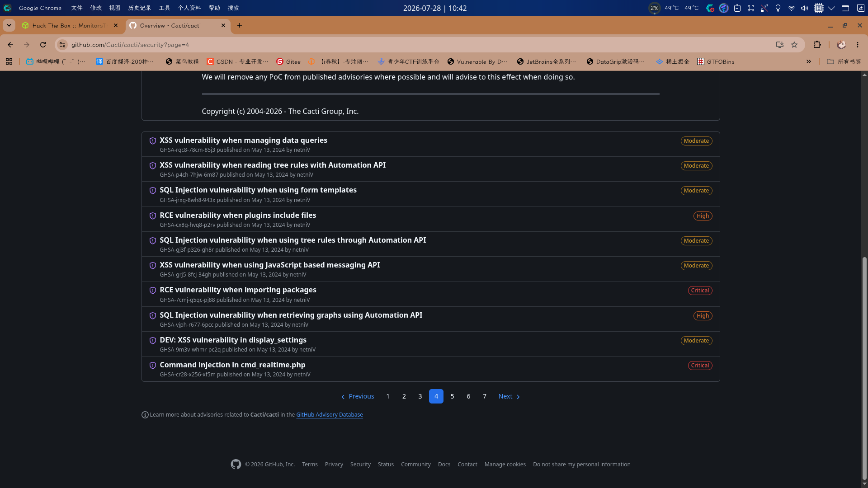Go to Previous advisories page
Screen dimensions: 868x488
357,396
